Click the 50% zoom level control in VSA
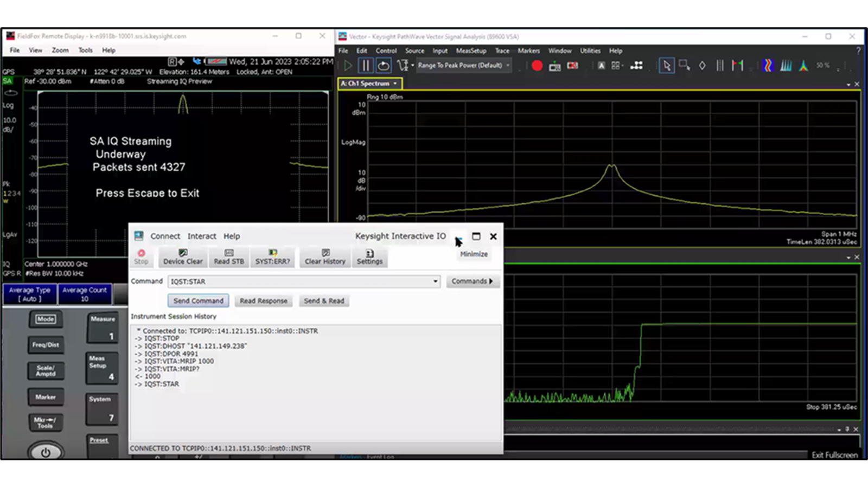The height and width of the screenshot is (488, 868). (x=822, y=65)
